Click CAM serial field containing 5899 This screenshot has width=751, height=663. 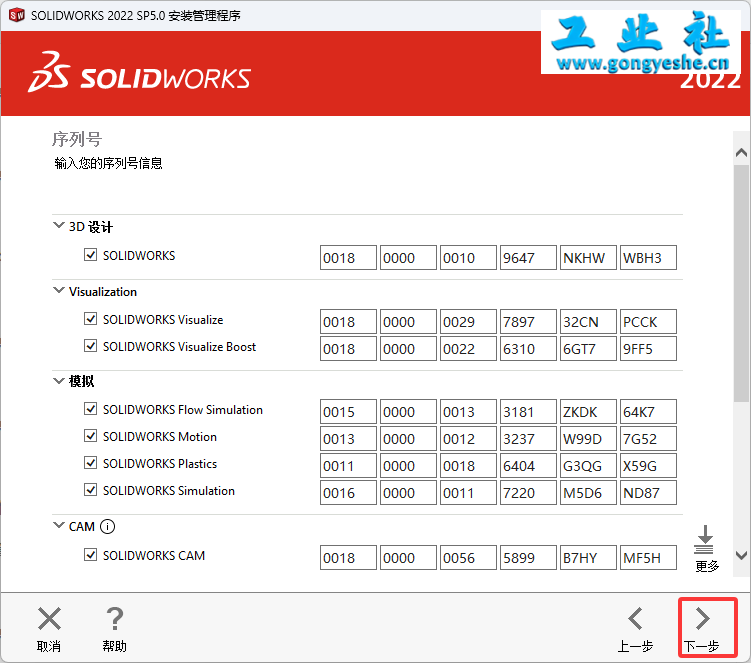[x=528, y=558]
